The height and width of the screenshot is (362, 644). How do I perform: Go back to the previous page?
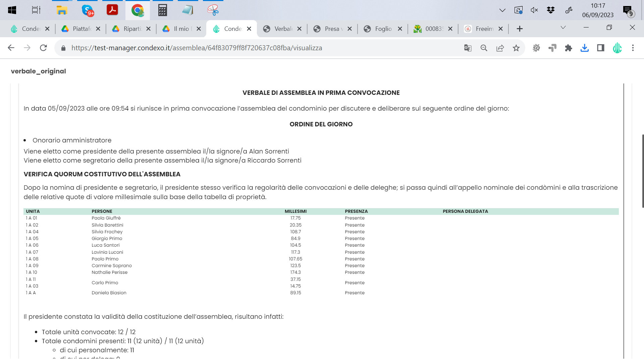(11, 48)
